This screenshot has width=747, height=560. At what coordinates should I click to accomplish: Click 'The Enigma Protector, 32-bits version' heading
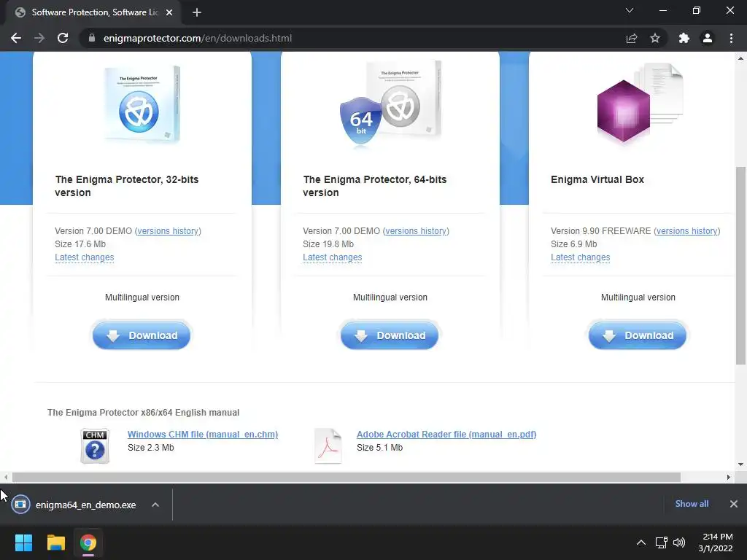(127, 186)
